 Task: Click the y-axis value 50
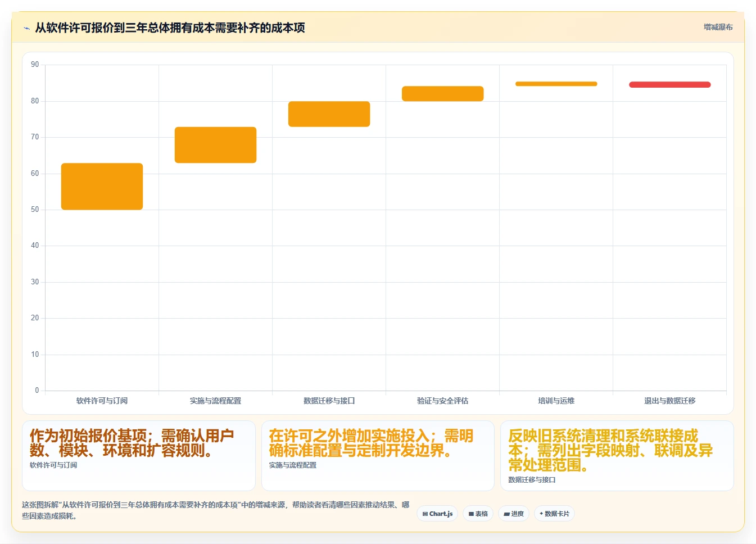pyautogui.click(x=35, y=210)
